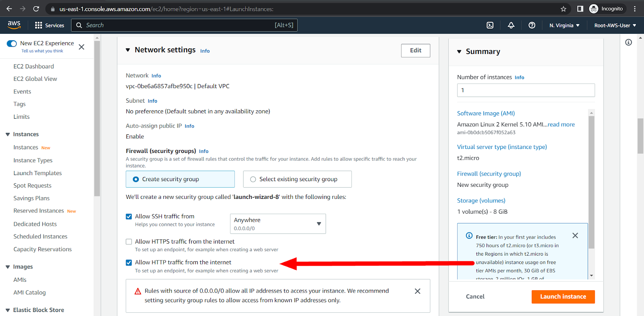
Task: Open Dedicated Hosts in sidebar
Action: point(35,224)
